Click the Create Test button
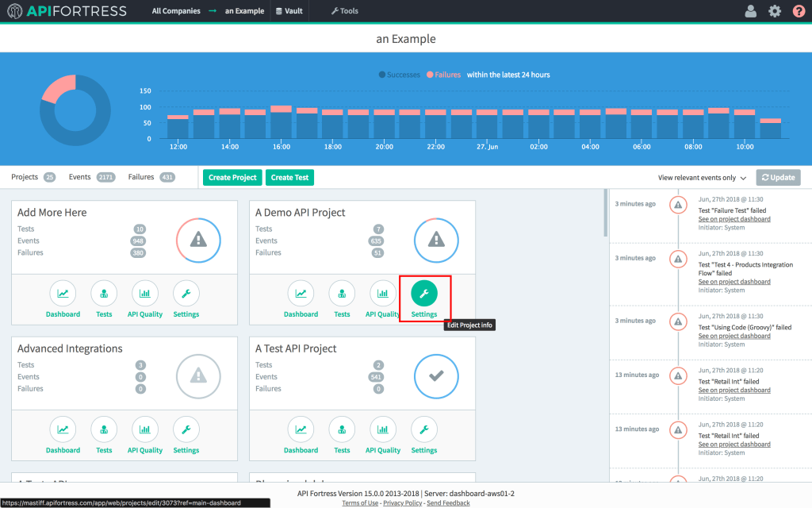The image size is (812, 508). [289, 178]
